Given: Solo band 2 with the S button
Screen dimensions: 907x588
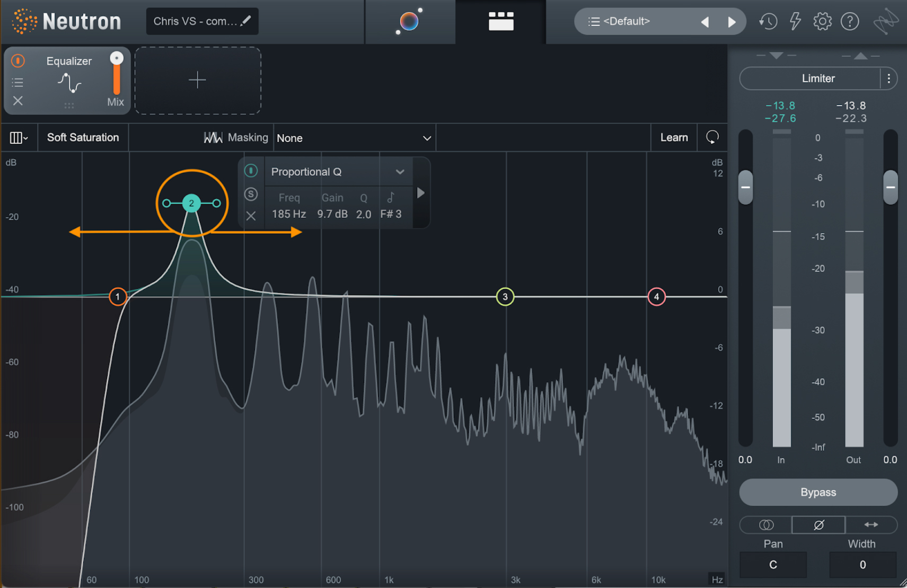Looking at the screenshot, I should [251, 194].
